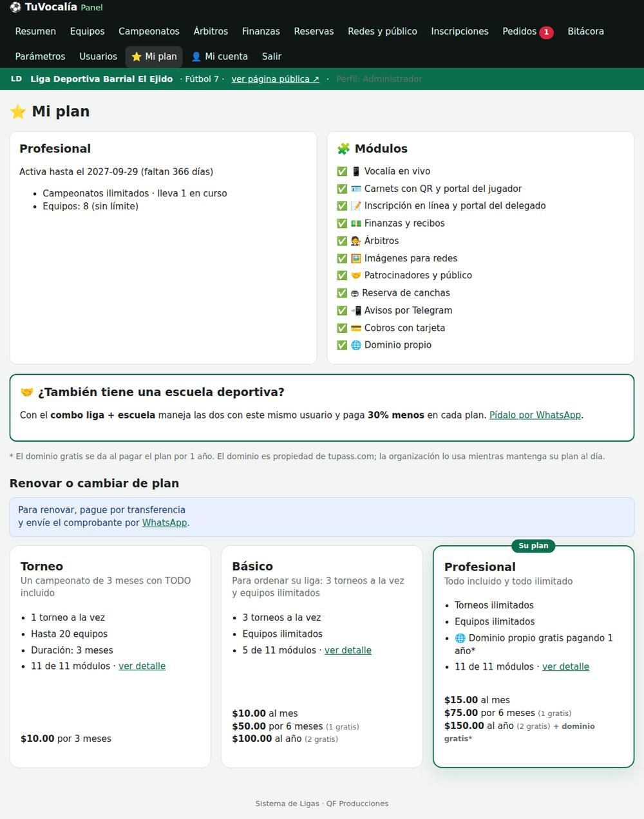Screen dimensions: 644x819
Task: Click "$100.00 al año" price in Básico
Action: point(267,739)
